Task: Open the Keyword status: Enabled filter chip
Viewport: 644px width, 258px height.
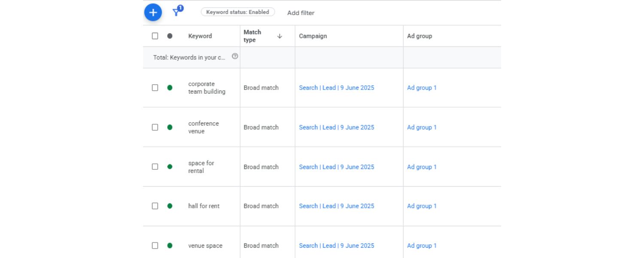Action: click(237, 12)
